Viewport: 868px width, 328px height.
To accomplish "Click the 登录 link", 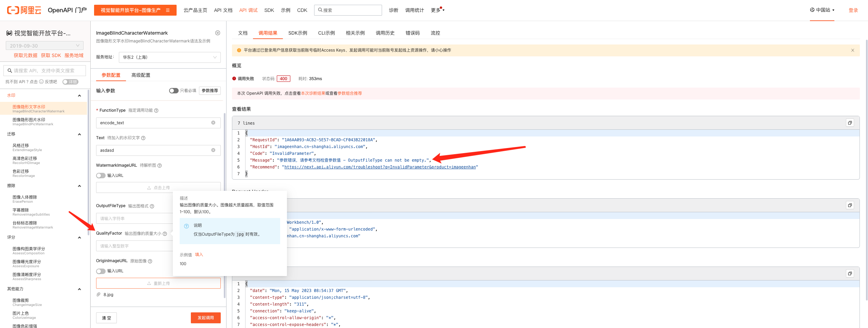I will pyautogui.click(x=853, y=10).
